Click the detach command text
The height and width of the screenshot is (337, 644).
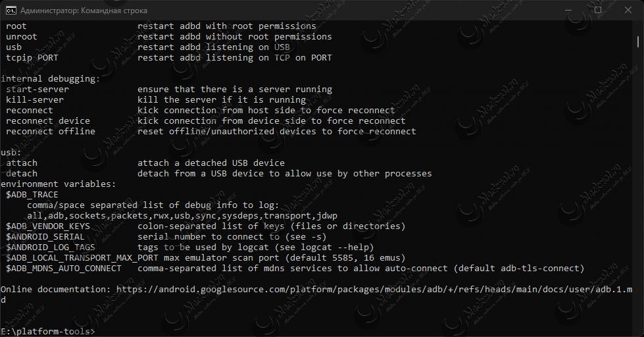coord(22,173)
